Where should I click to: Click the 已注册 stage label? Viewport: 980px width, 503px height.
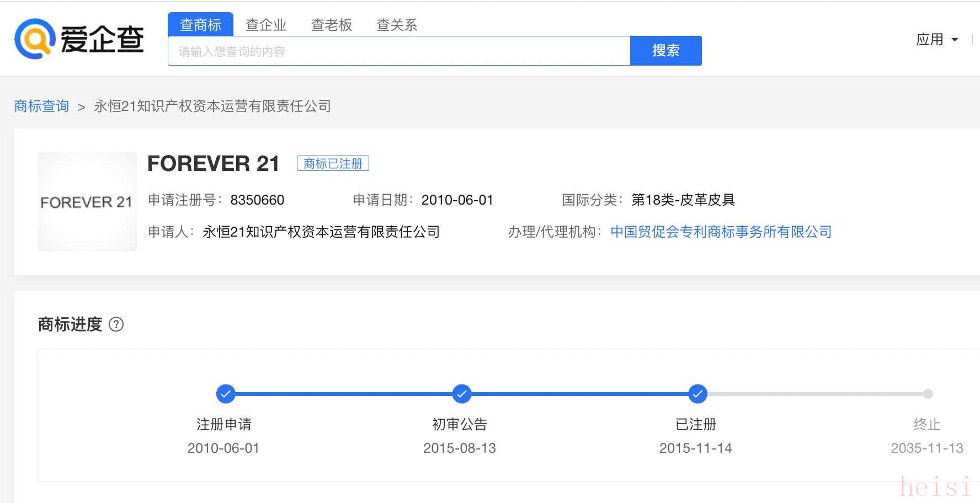696,424
